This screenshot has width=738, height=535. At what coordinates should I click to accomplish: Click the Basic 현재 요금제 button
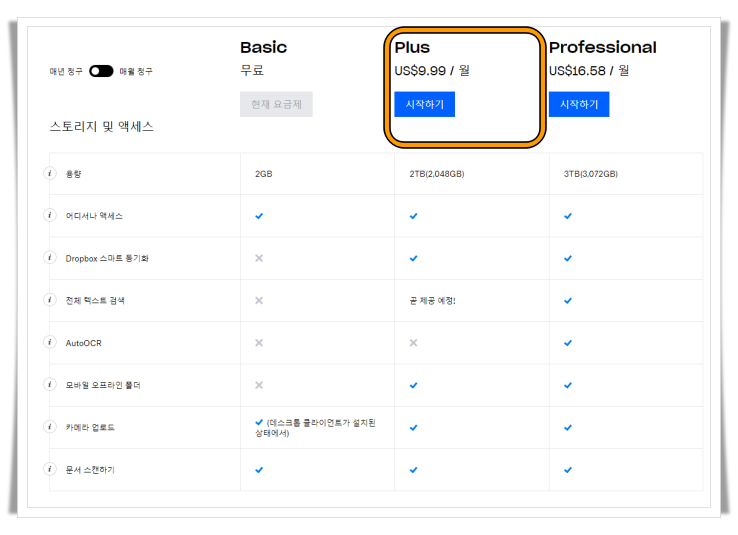[276, 104]
